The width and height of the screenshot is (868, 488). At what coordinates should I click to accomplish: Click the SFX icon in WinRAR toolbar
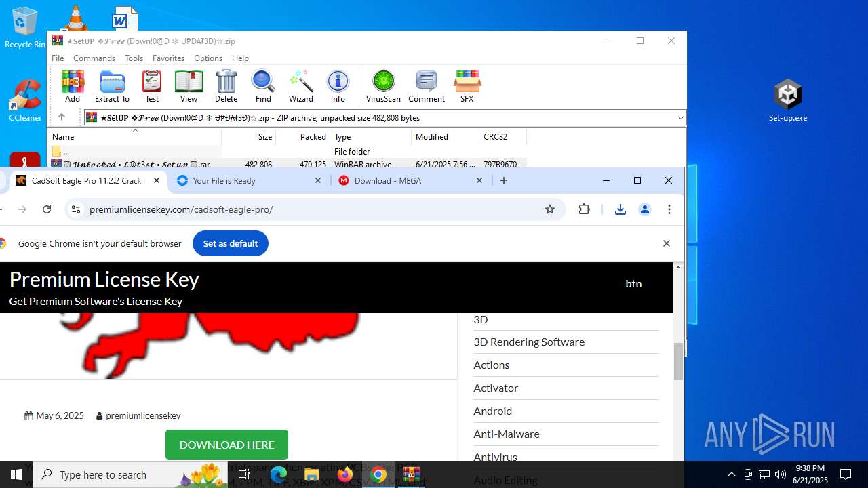(467, 86)
